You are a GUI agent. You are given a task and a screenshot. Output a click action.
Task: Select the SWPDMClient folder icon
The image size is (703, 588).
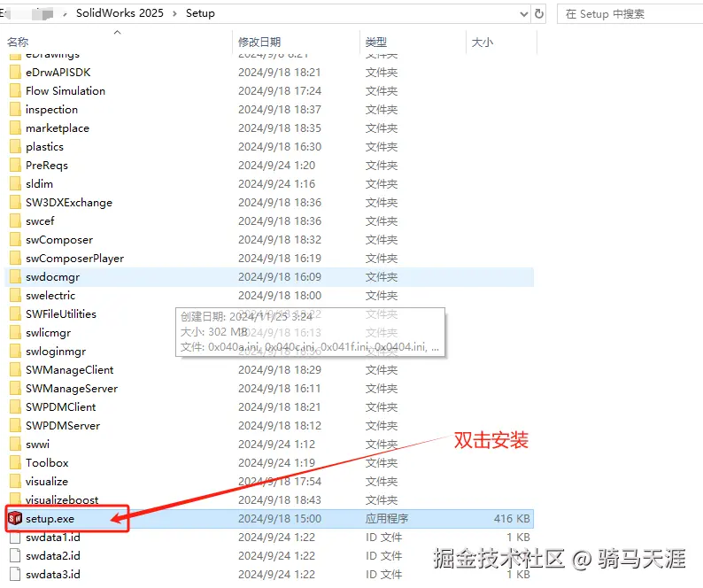tap(15, 407)
